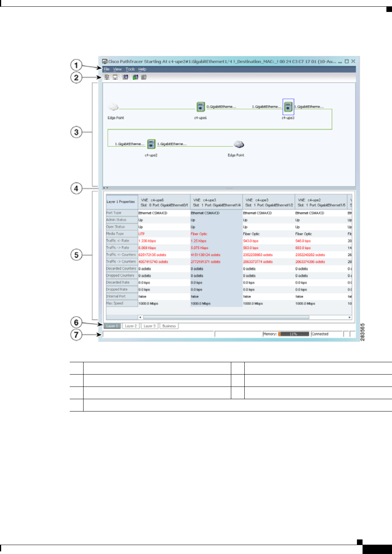
Task: Open the File menu
Action: click(x=107, y=69)
